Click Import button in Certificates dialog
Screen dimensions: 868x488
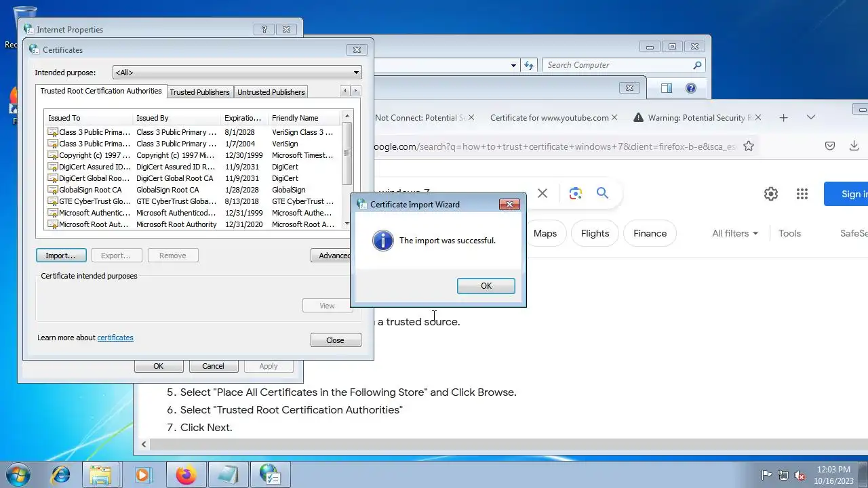(x=61, y=256)
